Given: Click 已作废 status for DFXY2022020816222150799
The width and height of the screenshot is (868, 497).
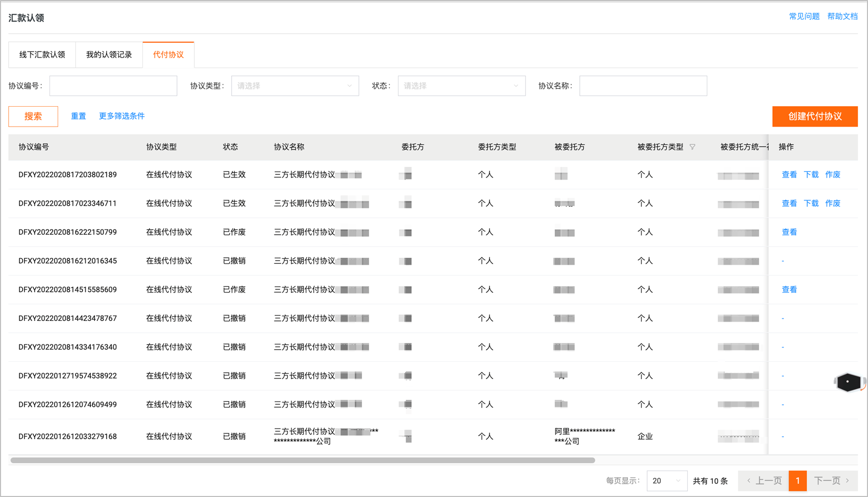Looking at the screenshot, I should point(234,232).
